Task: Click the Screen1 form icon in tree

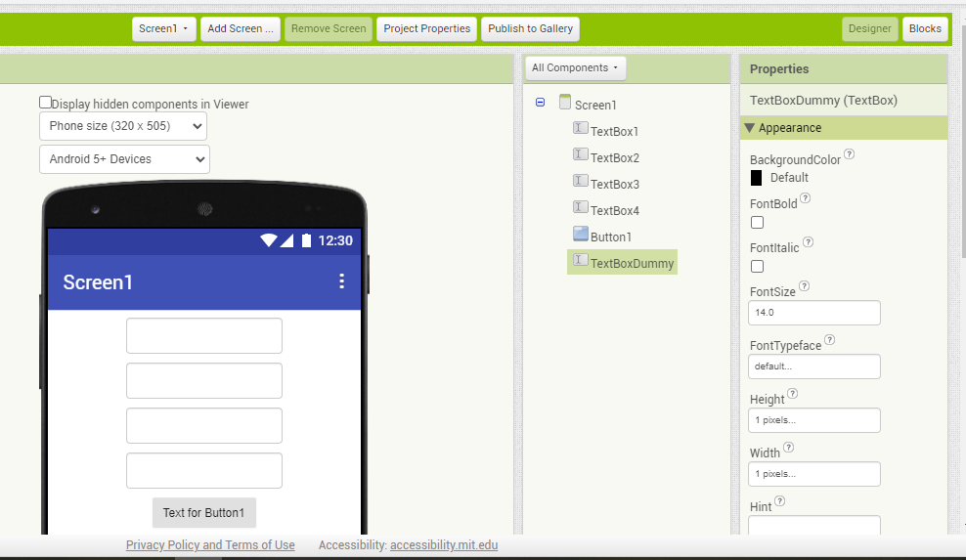Action: (565, 102)
